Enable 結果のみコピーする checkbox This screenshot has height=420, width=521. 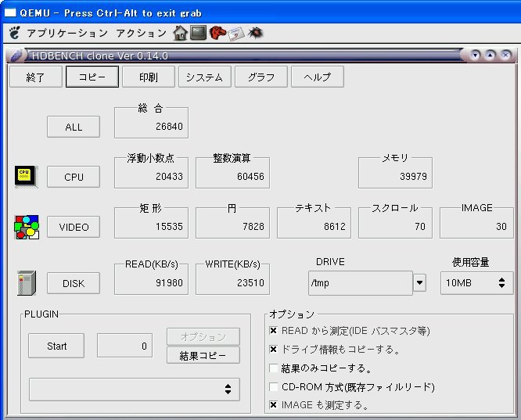273,368
